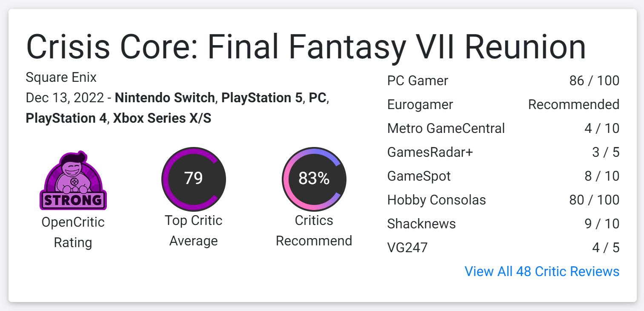Click the Nintendo Switch platform label
Image resolution: width=644 pixels, height=311 pixels.
point(165,98)
